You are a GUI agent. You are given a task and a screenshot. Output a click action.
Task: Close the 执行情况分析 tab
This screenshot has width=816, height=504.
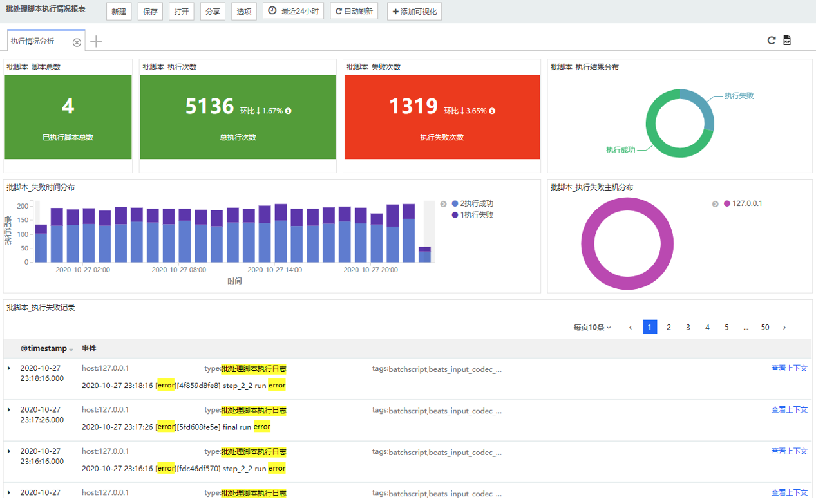77,42
